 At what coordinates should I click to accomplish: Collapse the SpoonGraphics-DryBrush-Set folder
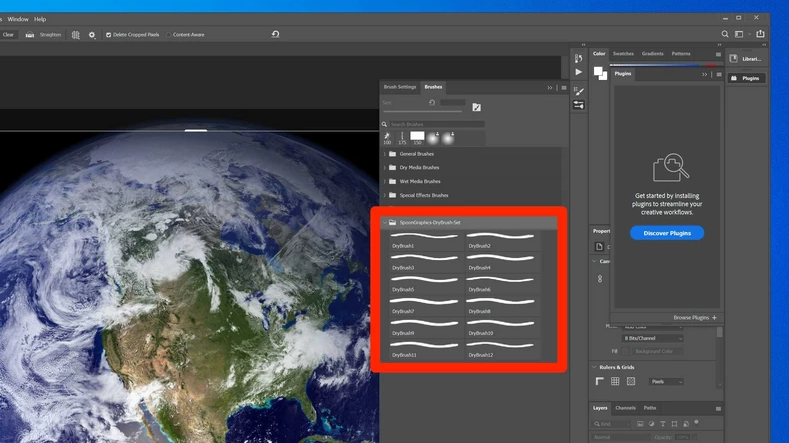[384, 223]
